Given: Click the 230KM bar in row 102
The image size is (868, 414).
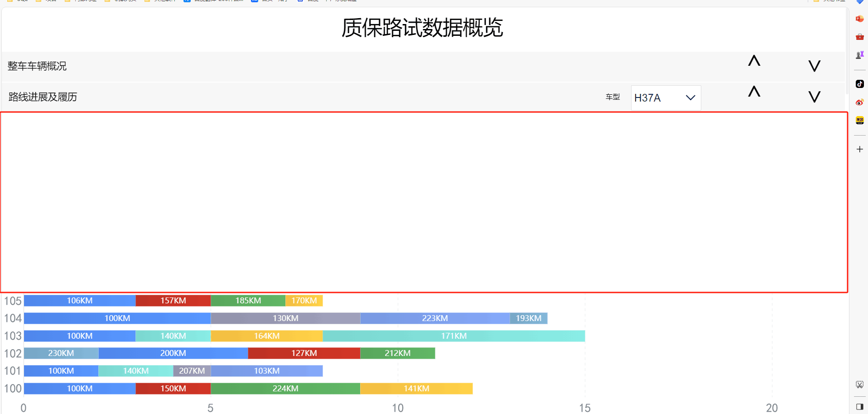Looking at the screenshot, I should tap(61, 353).
